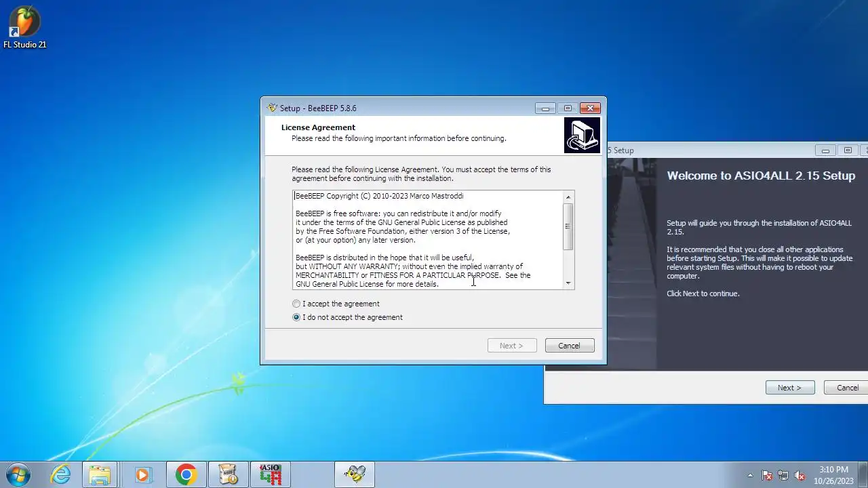The width and height of the screenshot is (868, 488).
Task: Click the "License Agreement" heading
Action: pyautogui.click(x=318, y=127)
